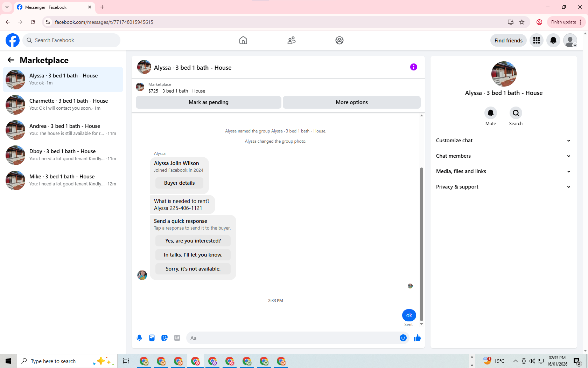Viewport: 588px width, 368px height.
Task: Open the Andrea conversation in list
Action: [63, 130]
